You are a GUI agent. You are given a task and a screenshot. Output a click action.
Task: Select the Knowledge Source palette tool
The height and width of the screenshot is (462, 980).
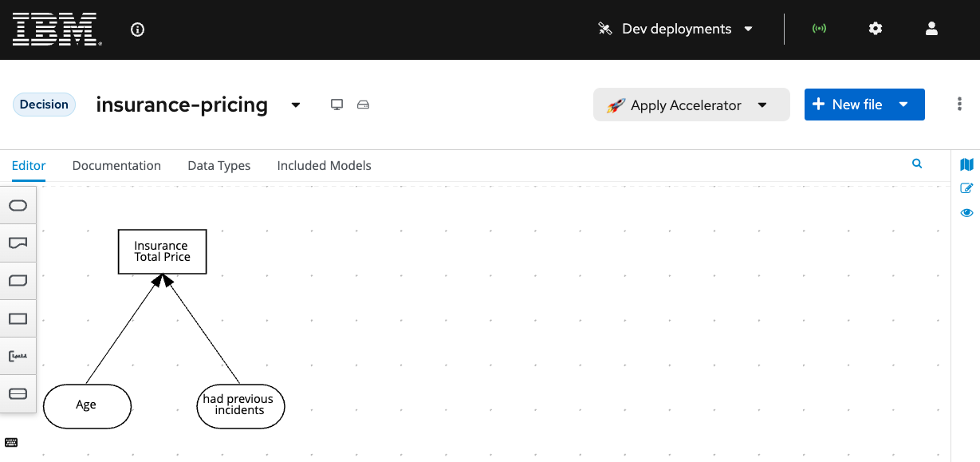(x=18, y=243)
